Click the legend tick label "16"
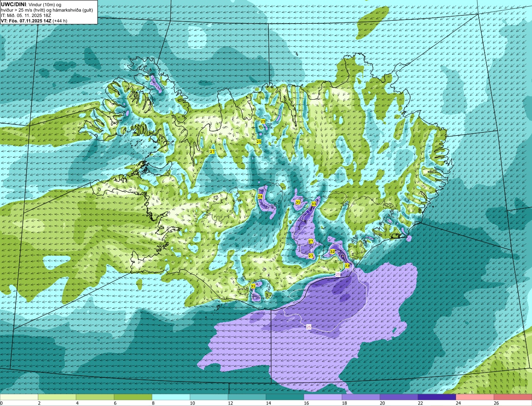This screenshot has width=532, height=406. point(306,403)
